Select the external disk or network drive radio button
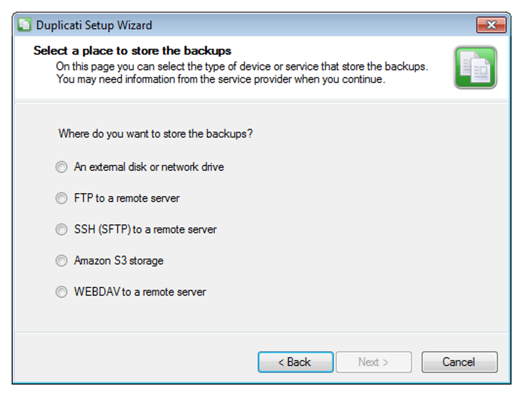 click(x=62, y=167)
